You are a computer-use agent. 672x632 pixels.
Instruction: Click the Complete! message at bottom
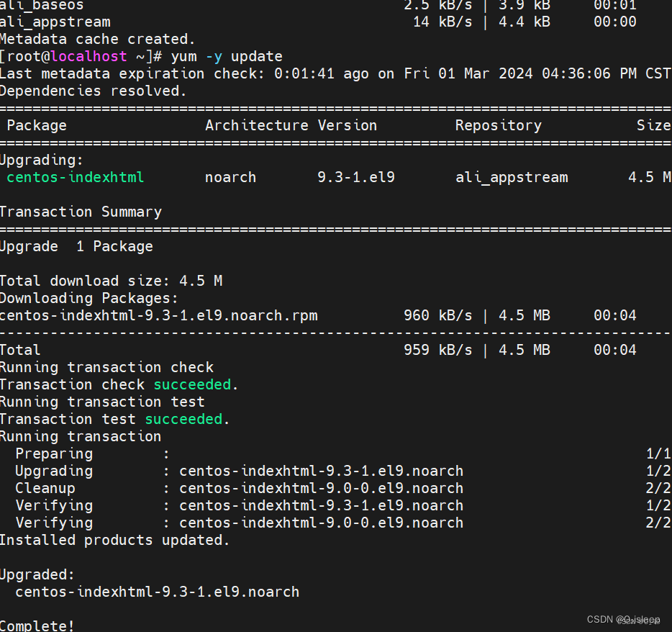pos(37,626)
